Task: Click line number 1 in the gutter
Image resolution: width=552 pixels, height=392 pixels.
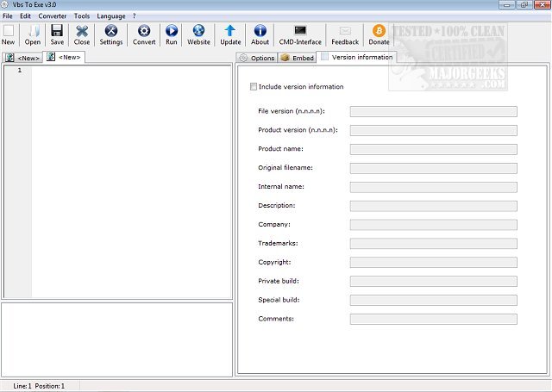Action: (x=20, y=71)
